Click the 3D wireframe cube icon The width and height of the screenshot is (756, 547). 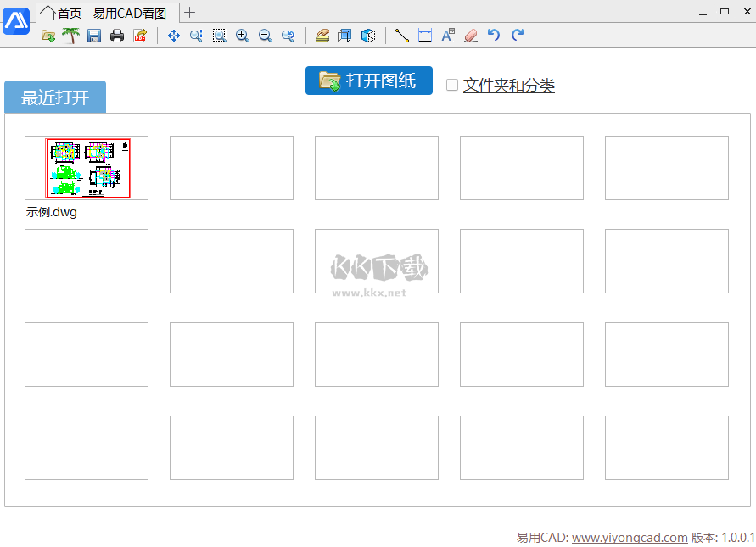pyautogui.click(x=344, y=36)
